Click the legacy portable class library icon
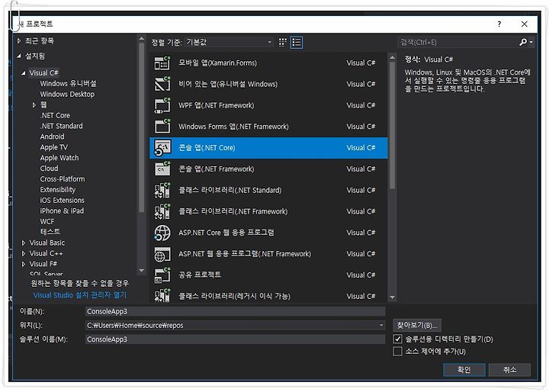Image resolution: width=549 pixels, height=392 pixels. pos(162,296)
